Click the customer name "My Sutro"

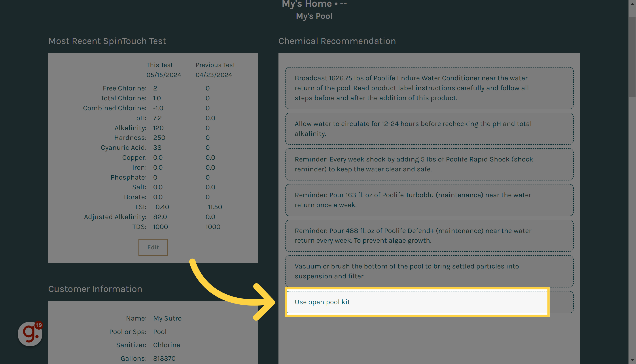167,318
